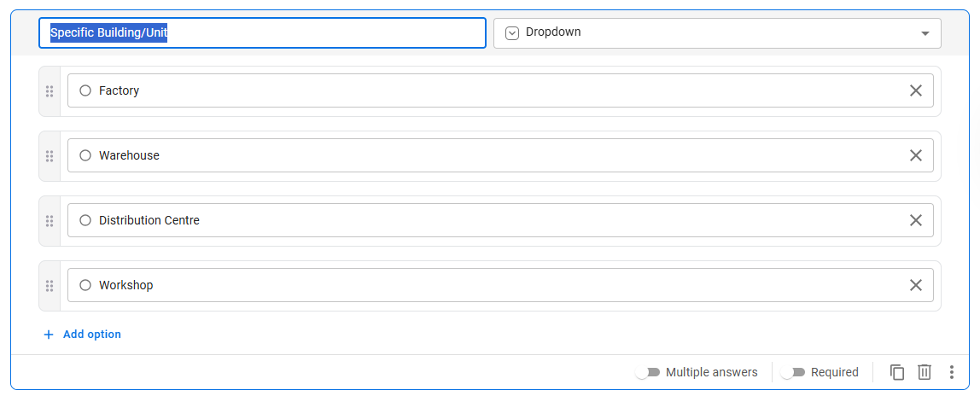Open the three-dot more options menu
Image resolution: width=980 pixels, height=396 pixels.
(x=952, y=372)
